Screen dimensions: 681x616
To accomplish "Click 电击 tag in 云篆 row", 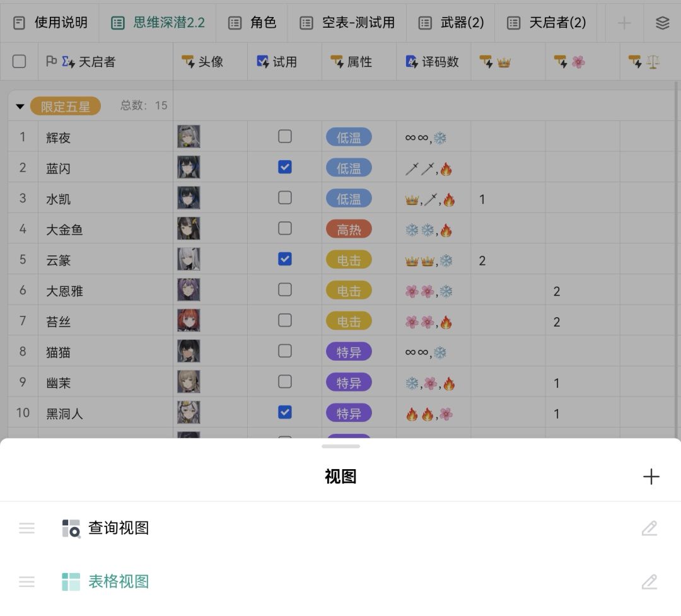I will [349, 260].
